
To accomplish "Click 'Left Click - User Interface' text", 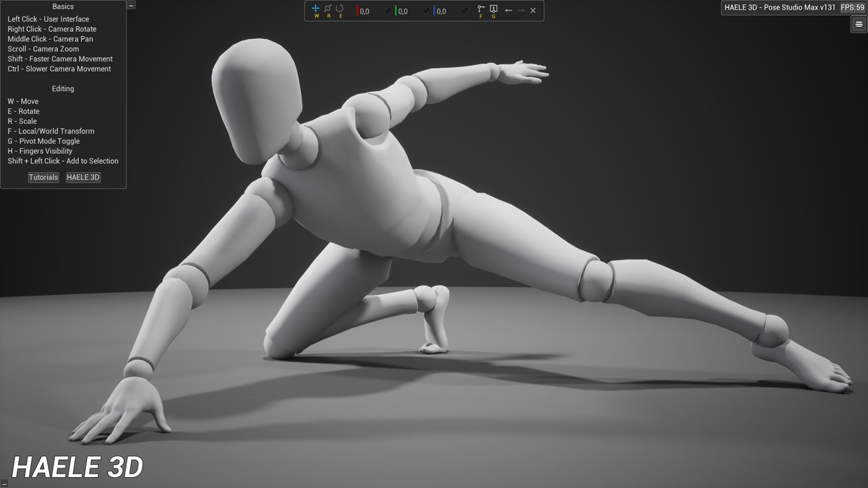I will 48,19.
